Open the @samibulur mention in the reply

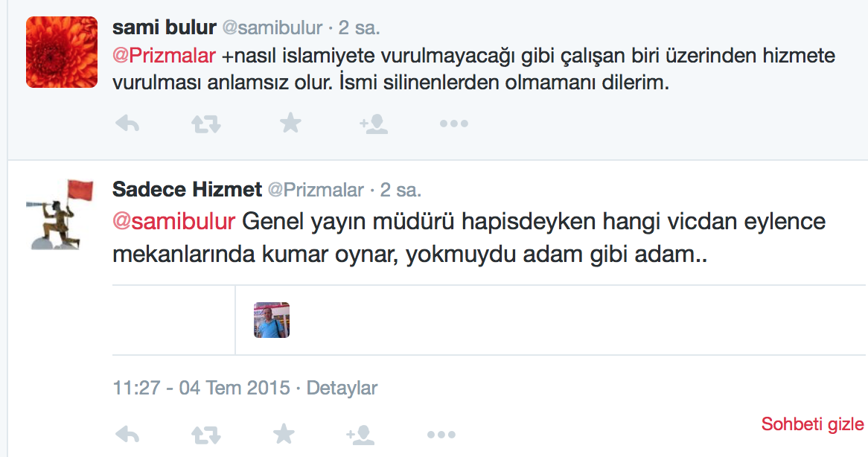click(x=174, y=222)
